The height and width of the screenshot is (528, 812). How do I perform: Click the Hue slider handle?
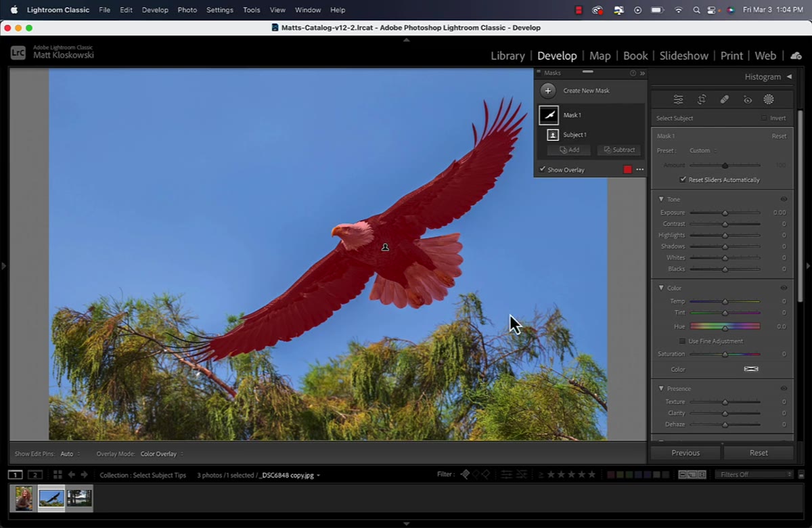pyautogui.click(x=725, y=327)
